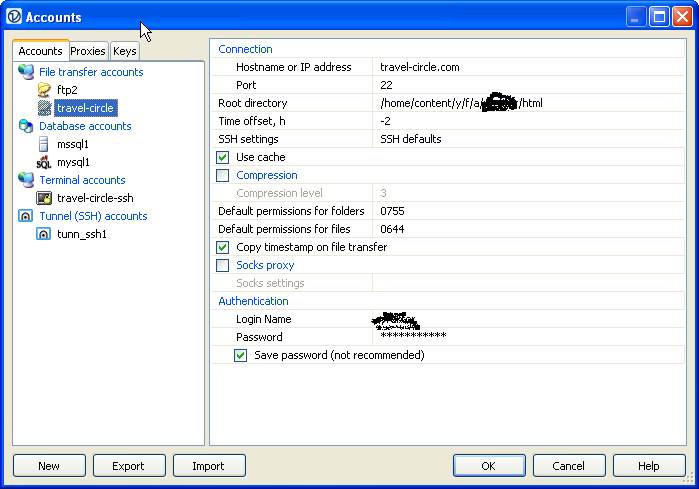Uncheck Save password option
The height and width of the screenshot is (489, 699).
coord(241,355)
